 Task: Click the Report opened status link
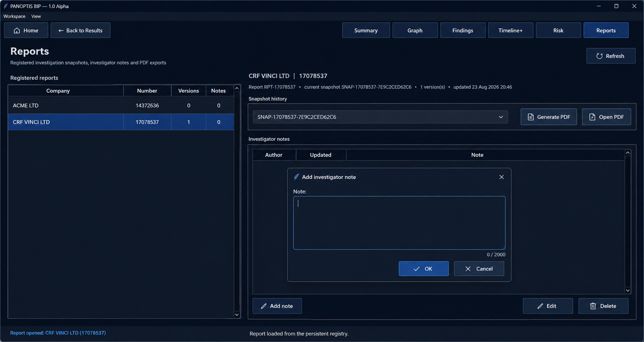pyautogui.click(x=58, y=333)
